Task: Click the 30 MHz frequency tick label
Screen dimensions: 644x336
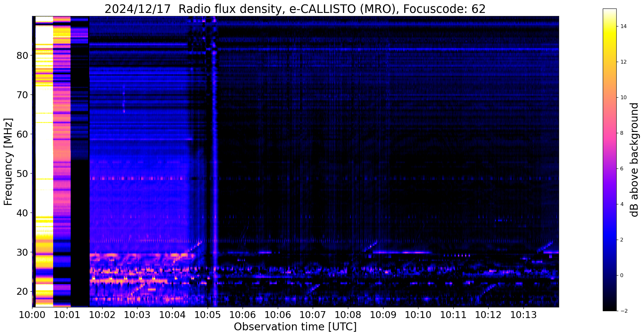Action: (22, 252)
